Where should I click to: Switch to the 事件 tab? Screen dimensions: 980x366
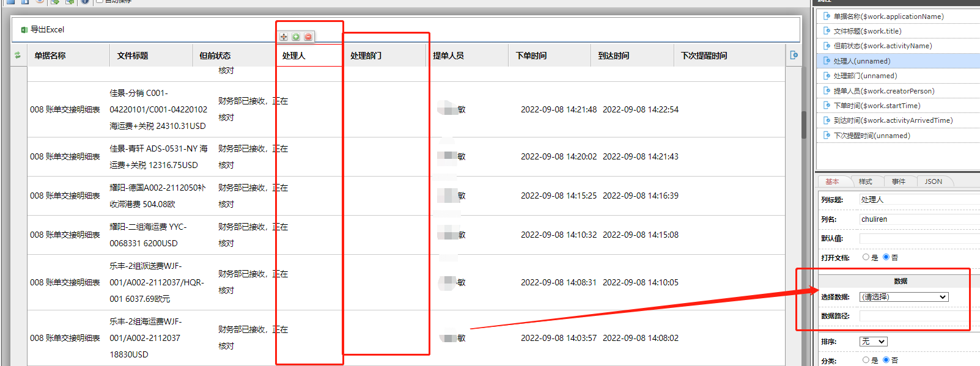pos(898,181)
